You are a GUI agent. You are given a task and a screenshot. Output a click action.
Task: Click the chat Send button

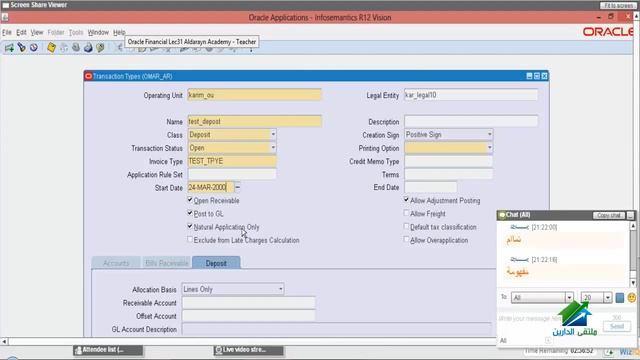pos(617,326)
